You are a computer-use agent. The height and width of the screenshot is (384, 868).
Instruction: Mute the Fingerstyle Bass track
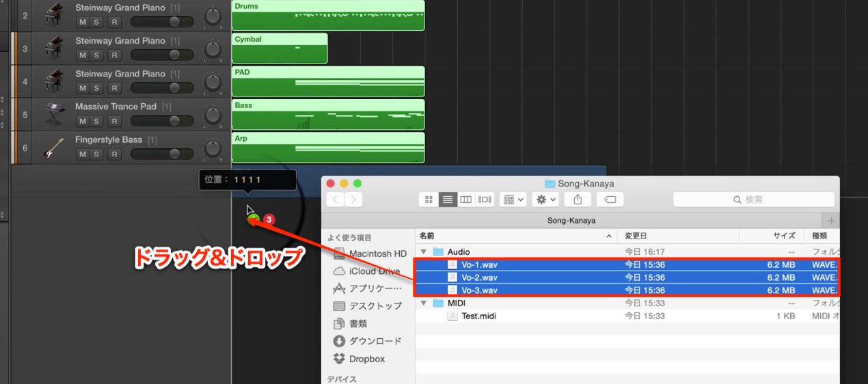click(82, 154)
